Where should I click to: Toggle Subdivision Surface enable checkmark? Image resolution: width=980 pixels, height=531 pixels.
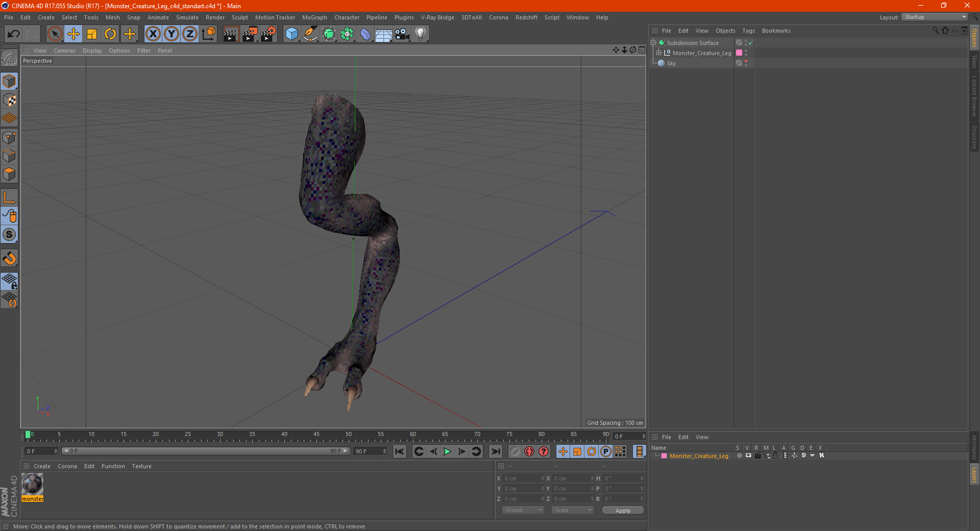(751, 43)
